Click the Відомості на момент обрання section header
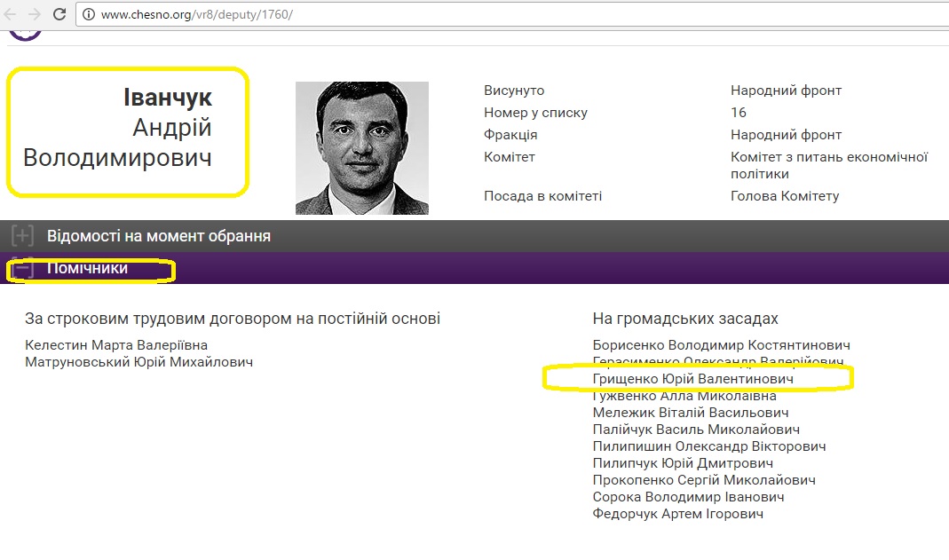This screenshot has width=949, height=560. [159, 236]
